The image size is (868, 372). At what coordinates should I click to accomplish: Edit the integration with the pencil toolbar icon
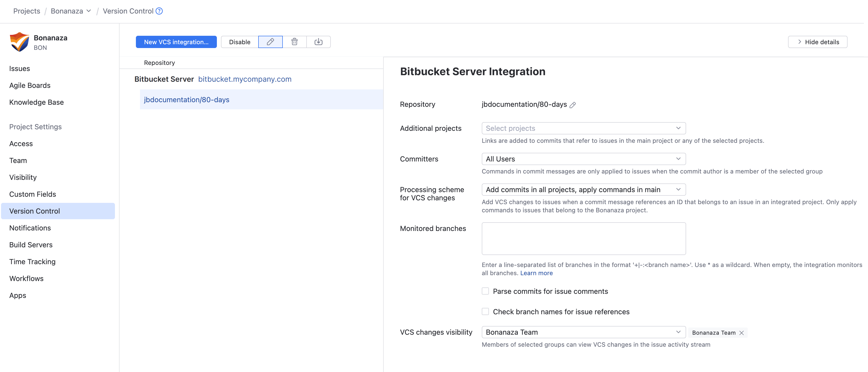pyautogui.click(x=270, y=42)
